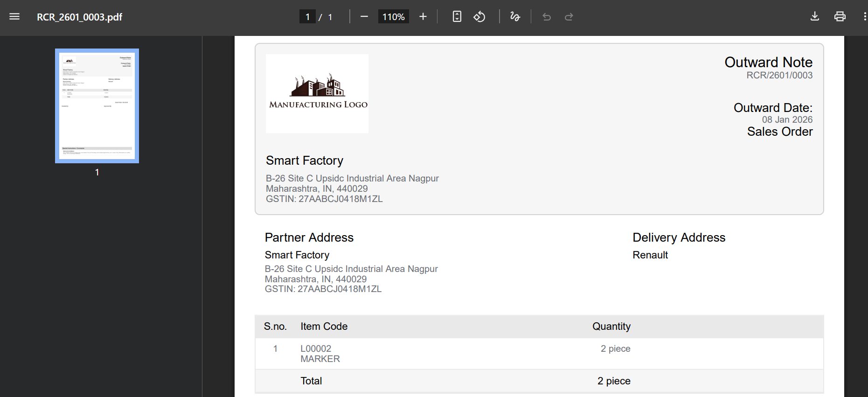Download the PDF file

[815, 17]
